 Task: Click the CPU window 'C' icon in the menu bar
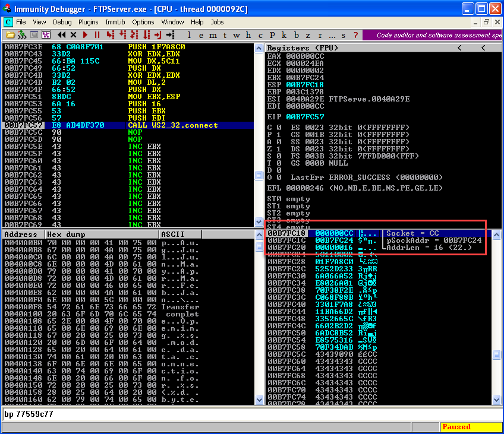pyautogui.click(x=8, y=22)
